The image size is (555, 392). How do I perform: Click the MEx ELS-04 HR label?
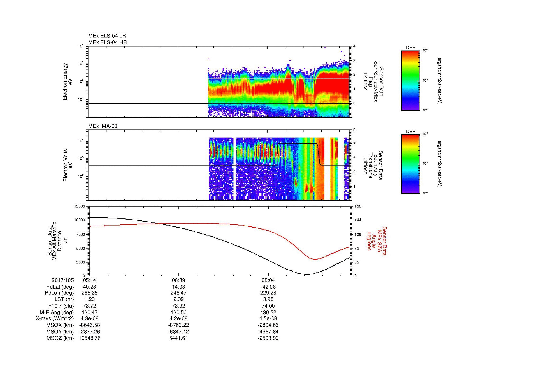coord(107,42)
